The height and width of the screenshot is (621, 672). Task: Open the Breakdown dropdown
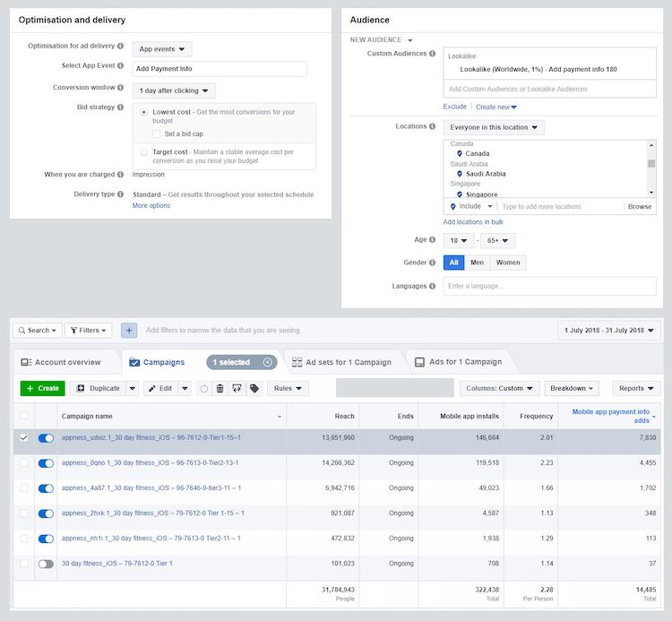point(572,388)
